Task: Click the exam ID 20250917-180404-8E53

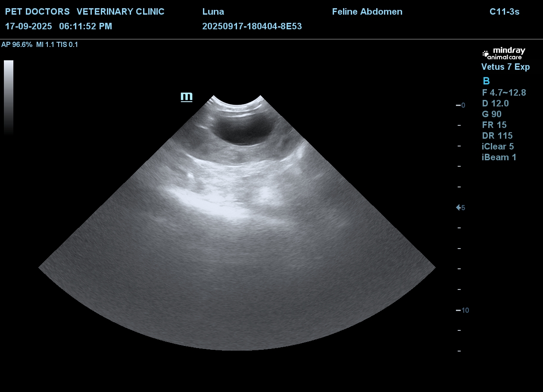Action: [252, 26]
